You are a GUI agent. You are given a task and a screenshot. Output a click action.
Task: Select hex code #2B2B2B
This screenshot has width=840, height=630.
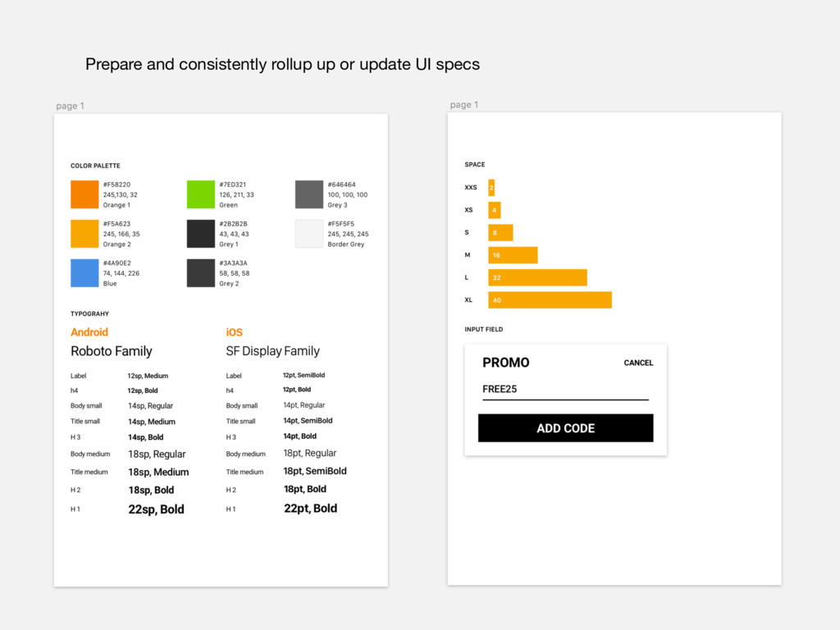[x=233, y=224]
